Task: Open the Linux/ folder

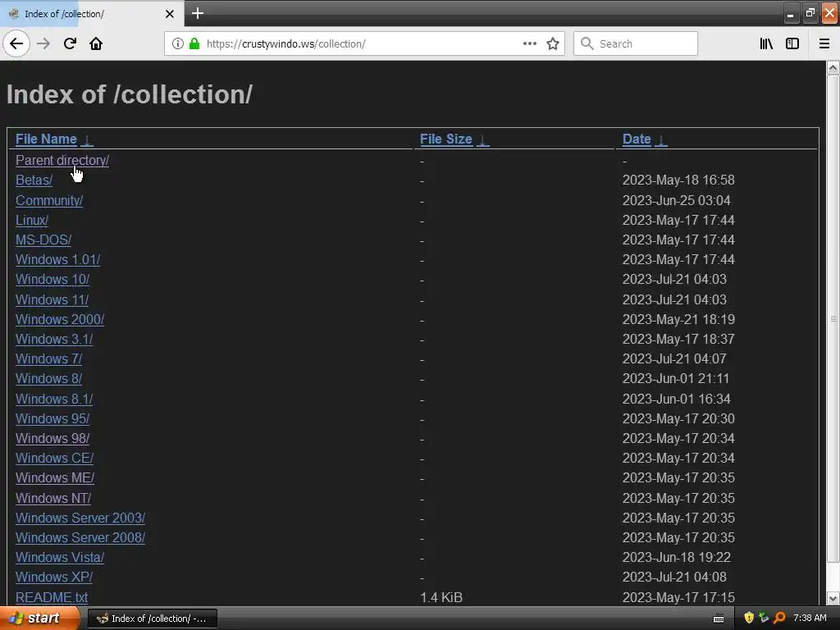Action: point(32,220)
